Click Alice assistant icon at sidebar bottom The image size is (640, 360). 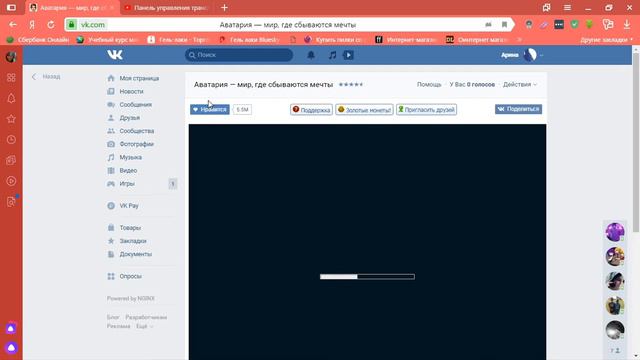[x=11, y=347]
